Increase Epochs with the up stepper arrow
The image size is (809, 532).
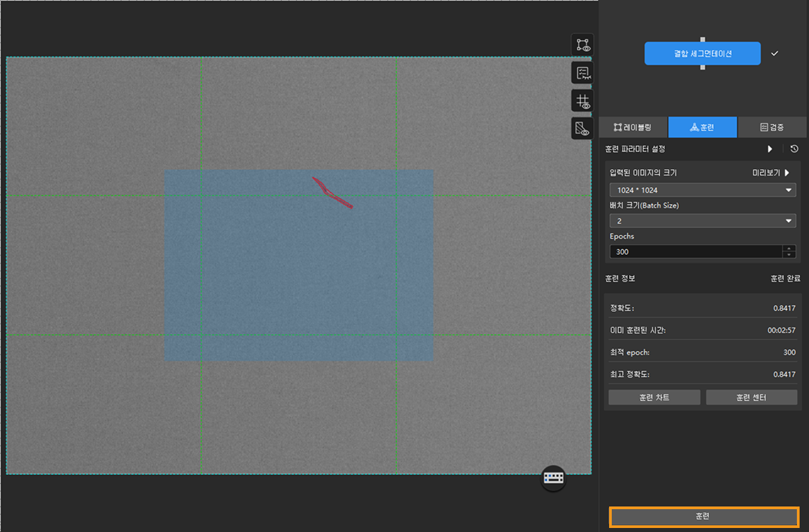click(x=790, y=248)
